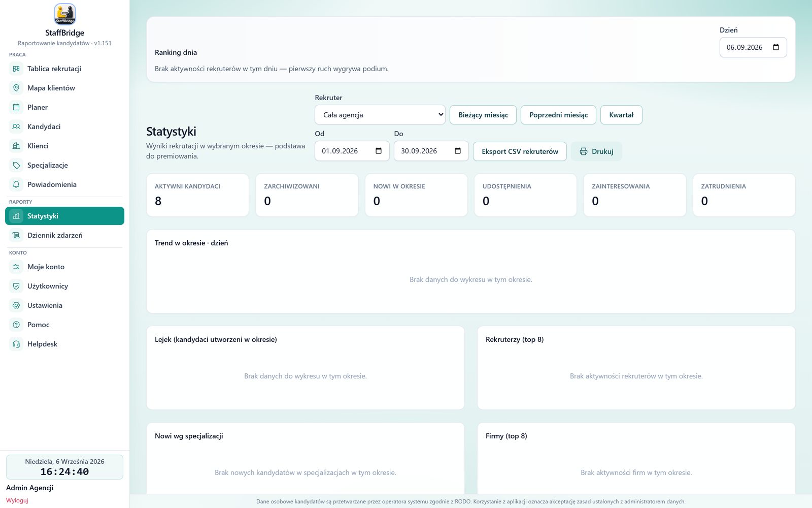Click the Tablica rekrutacji board icon
This screenshot has height=508, width=812.
(16, 69)
